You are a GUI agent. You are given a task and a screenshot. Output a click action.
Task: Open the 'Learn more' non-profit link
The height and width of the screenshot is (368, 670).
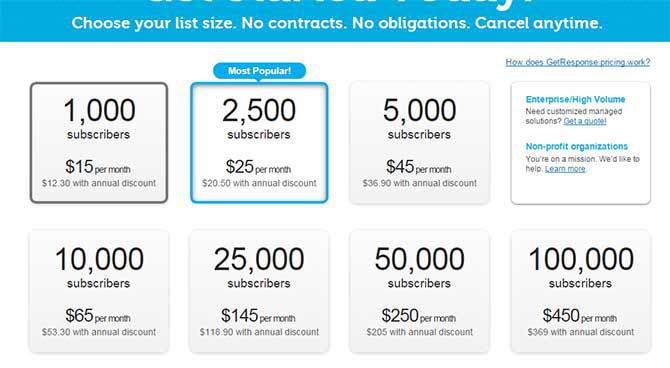click(x=565, y=169)
